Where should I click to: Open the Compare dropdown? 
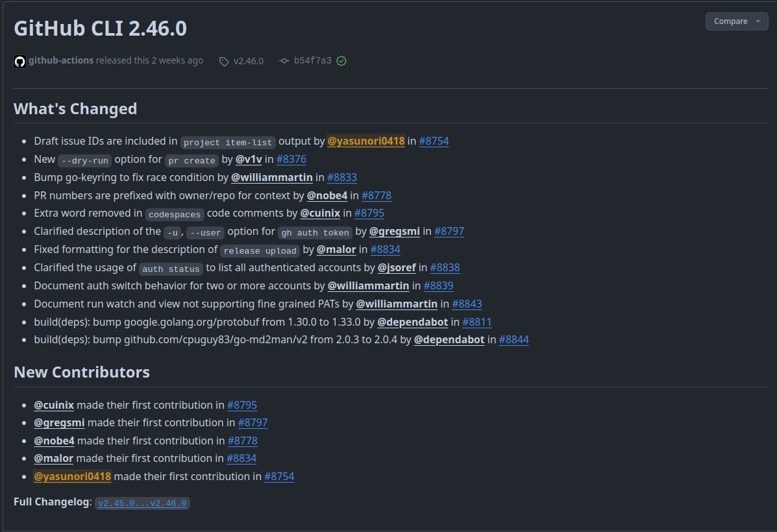737,21
